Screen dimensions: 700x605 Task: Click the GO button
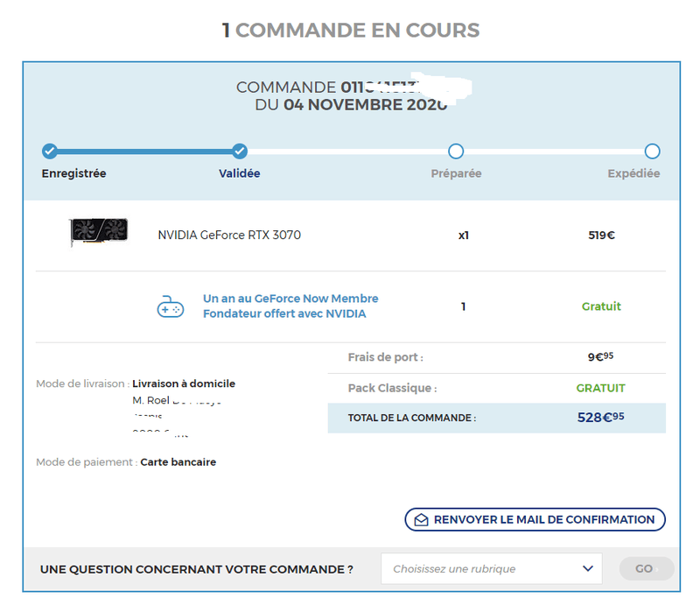coord(647,568)
